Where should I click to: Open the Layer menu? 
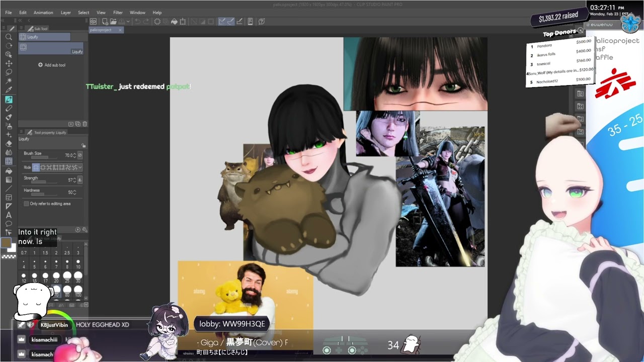[66, 13]
